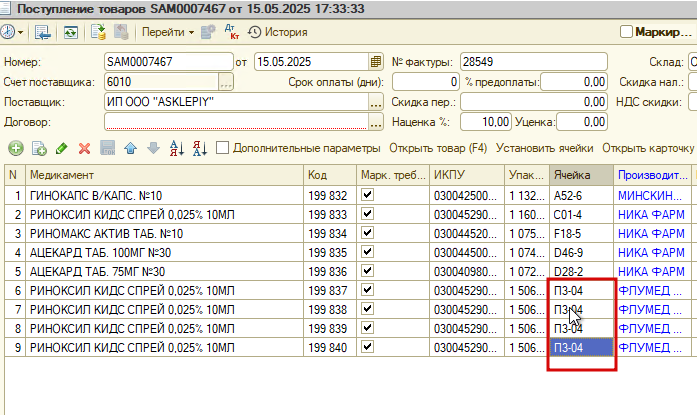The width and height of the screenshot is (697, 415).
Task: Click cell D46-9 in Ячейка column
Action: click(581, 252)
